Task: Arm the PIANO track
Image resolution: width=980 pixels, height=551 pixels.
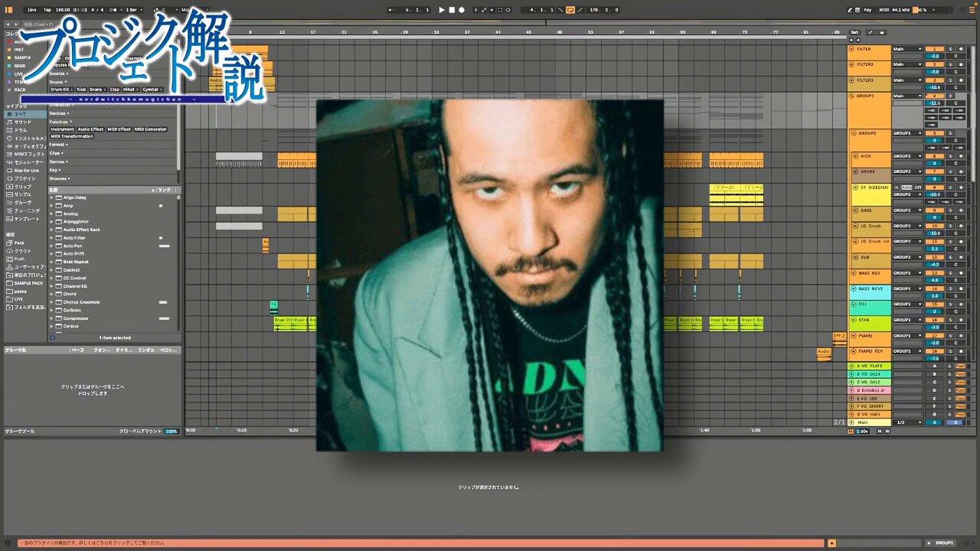Action: pyautogui.click(x=961, y=335)
